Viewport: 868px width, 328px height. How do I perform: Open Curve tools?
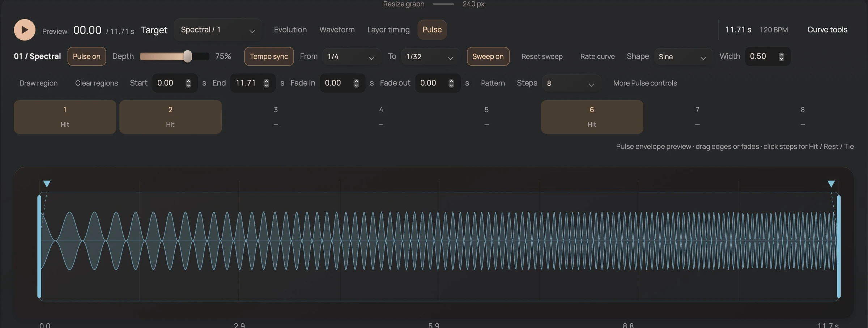(x=827, y=30)
